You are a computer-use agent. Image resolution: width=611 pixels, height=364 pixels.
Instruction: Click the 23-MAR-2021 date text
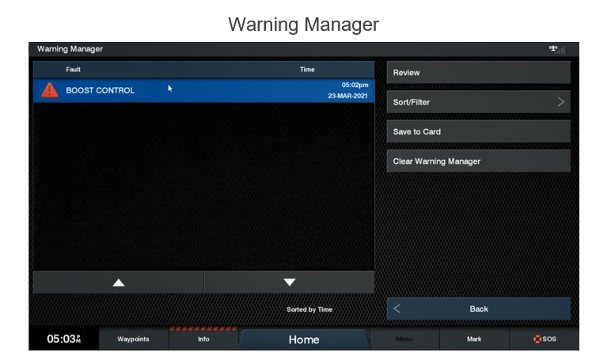pos(347,96)
